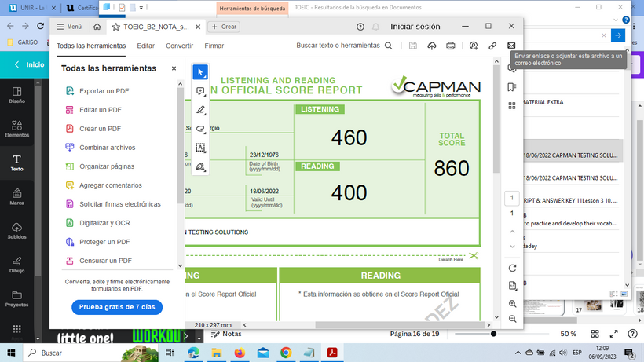Select the text box tool
Screen dimensions: 644x362
200,148
